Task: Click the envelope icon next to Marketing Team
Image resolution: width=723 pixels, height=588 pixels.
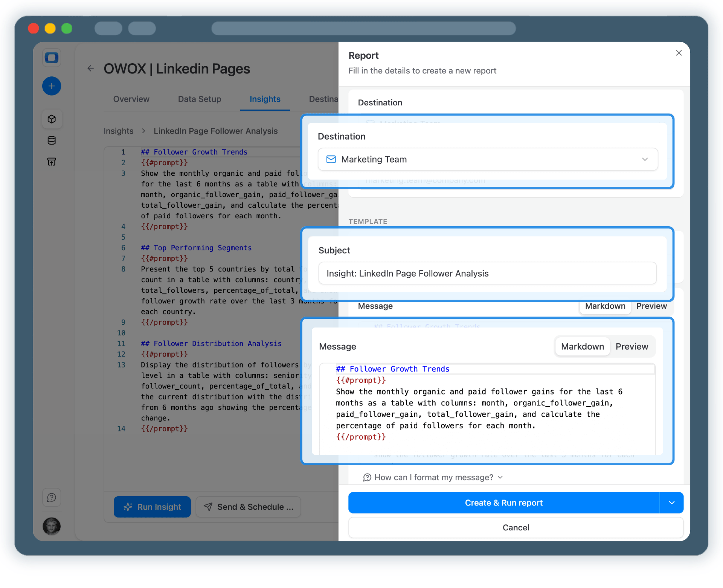Action: (331, 159)
